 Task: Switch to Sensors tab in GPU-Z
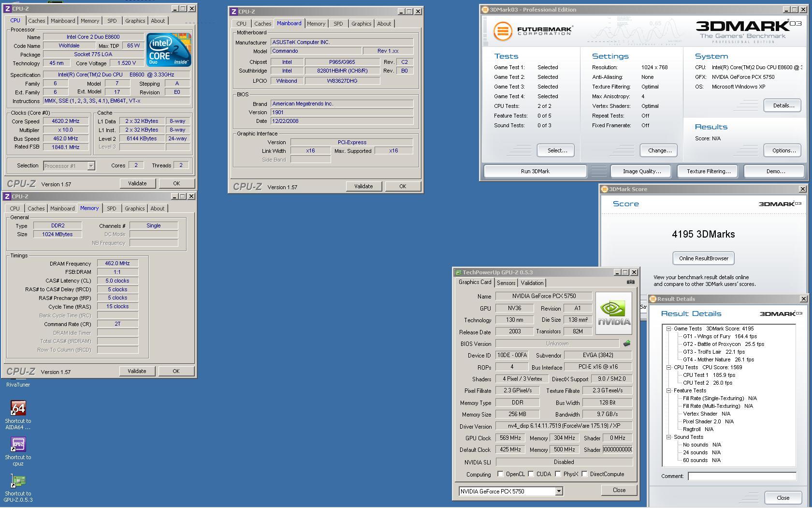pyautogui.click(x=506, y=283)
